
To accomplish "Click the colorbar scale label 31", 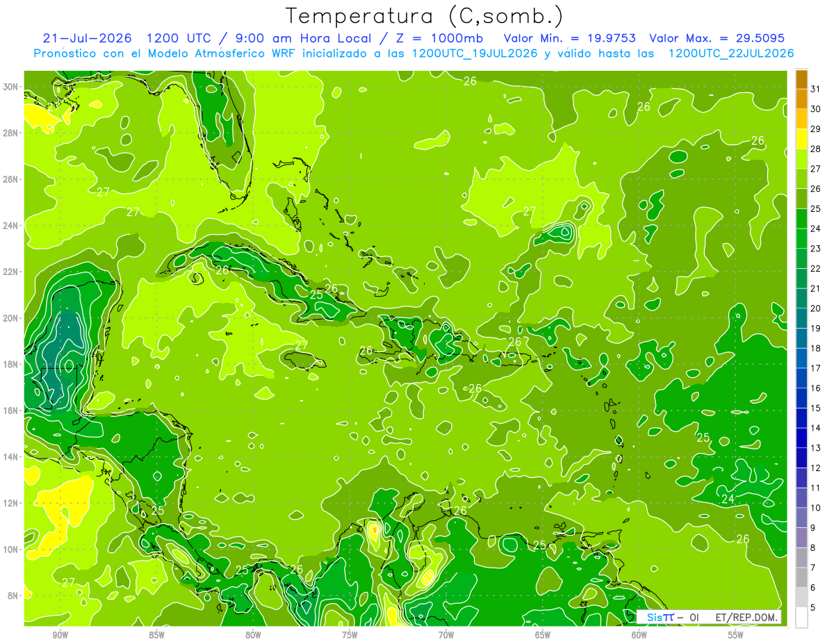I will coord(816,89).
